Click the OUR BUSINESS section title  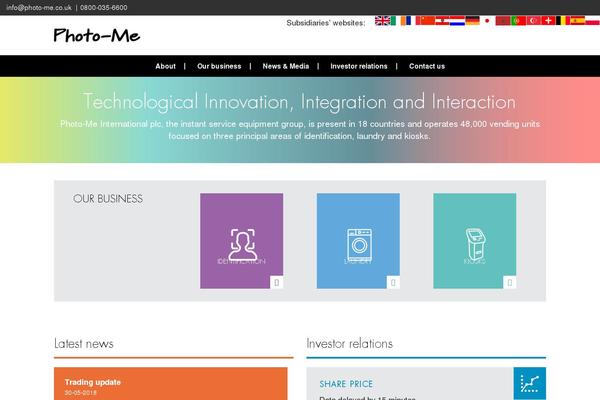click(x=108, y=199)
